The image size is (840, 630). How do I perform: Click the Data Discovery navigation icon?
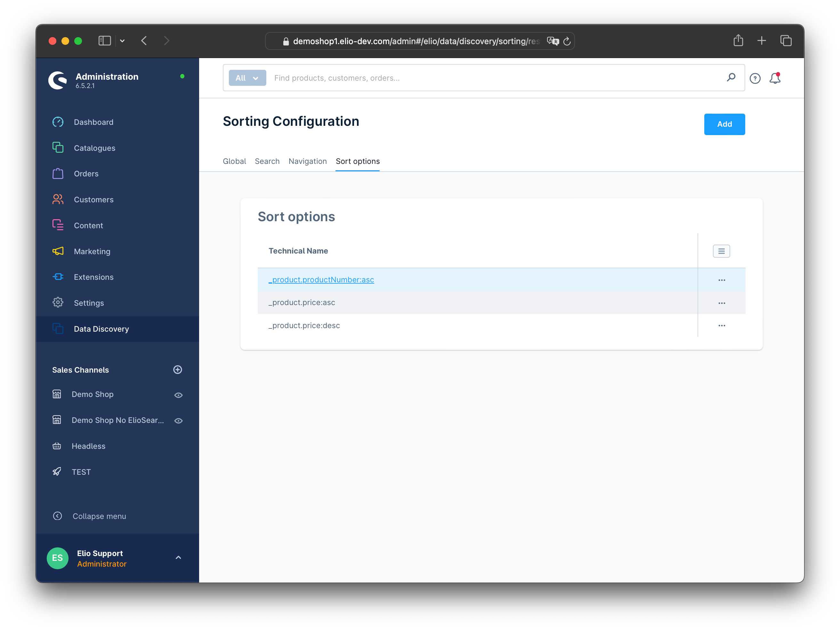58,328
